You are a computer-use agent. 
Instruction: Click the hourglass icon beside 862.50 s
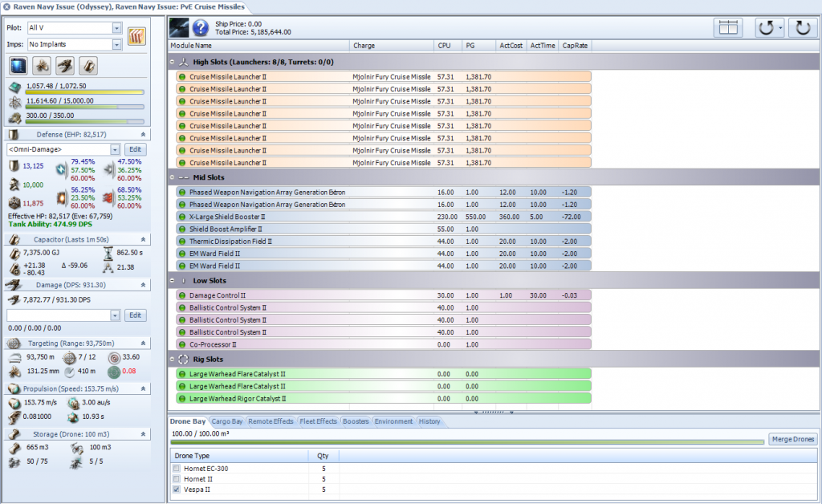(108, 253)
